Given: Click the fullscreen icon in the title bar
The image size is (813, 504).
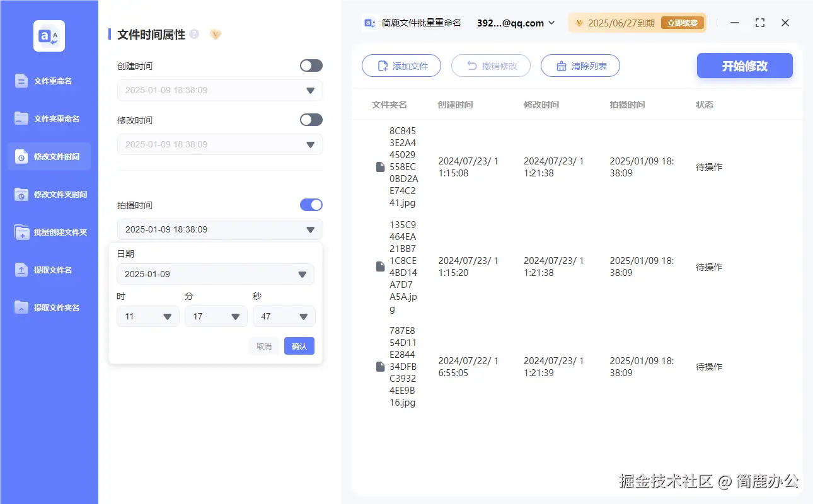Looking at the screenshot, I should (759, 23).
